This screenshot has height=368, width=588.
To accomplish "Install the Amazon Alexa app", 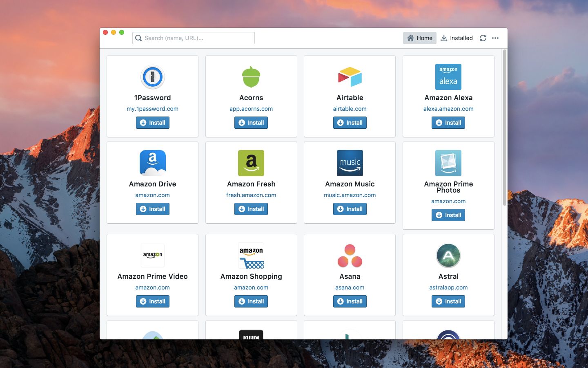I will [448, 123].
